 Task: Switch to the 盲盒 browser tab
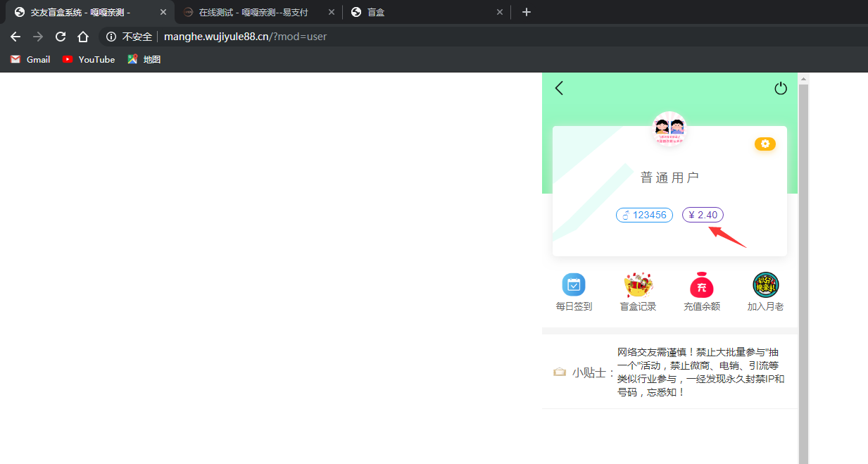[422, 12]
